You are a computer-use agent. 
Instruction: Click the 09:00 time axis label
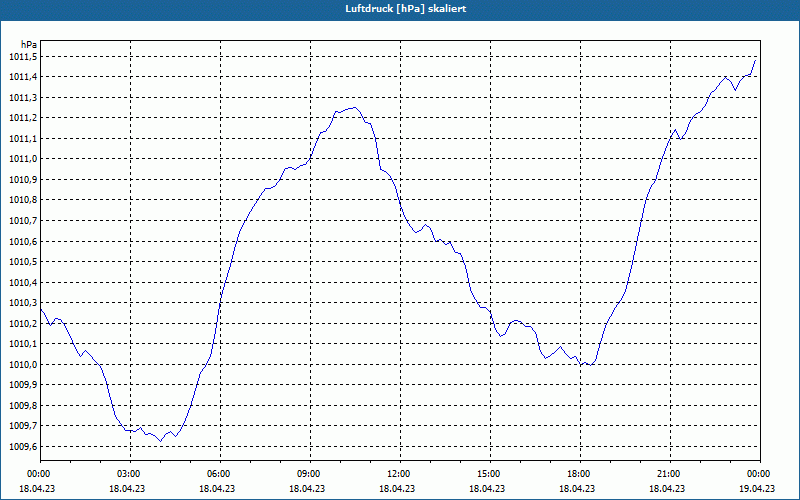point(310,474)
